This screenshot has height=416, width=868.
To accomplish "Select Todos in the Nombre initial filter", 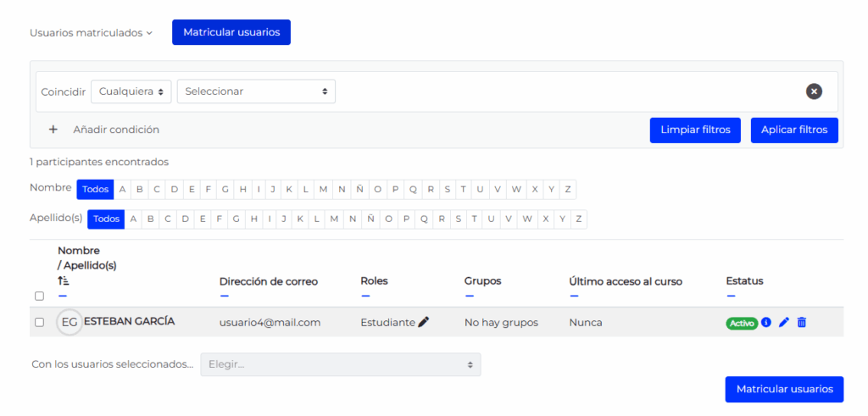I will click(x=95, y=189).
